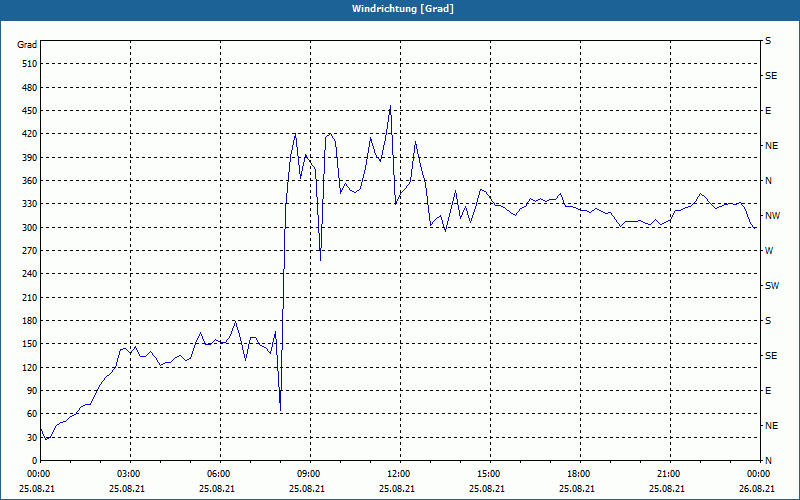Select the 480 y-axis value
This screenshot has height=500, width=800.
(30, 88)
